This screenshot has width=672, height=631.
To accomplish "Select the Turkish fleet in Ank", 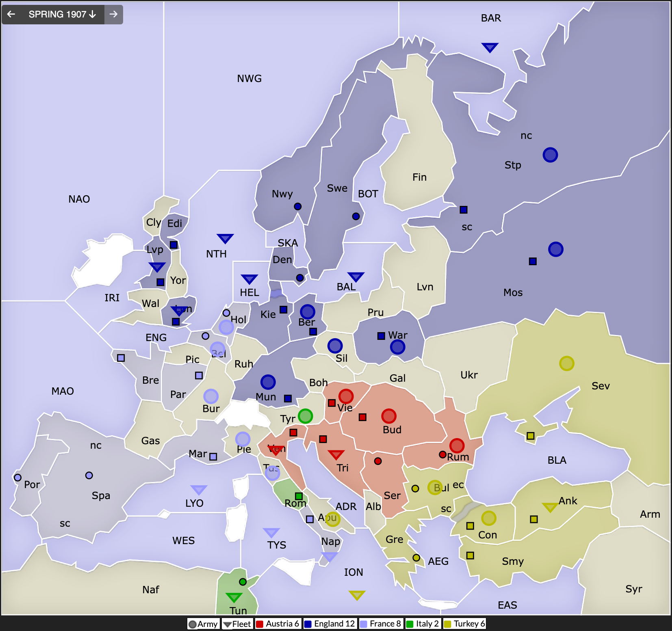I will point(550,507).
